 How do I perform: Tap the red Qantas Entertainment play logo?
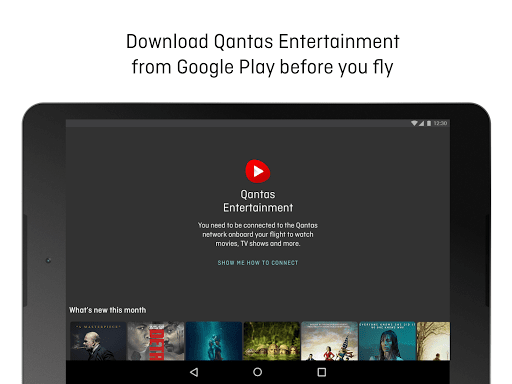[x=258, y=171]
